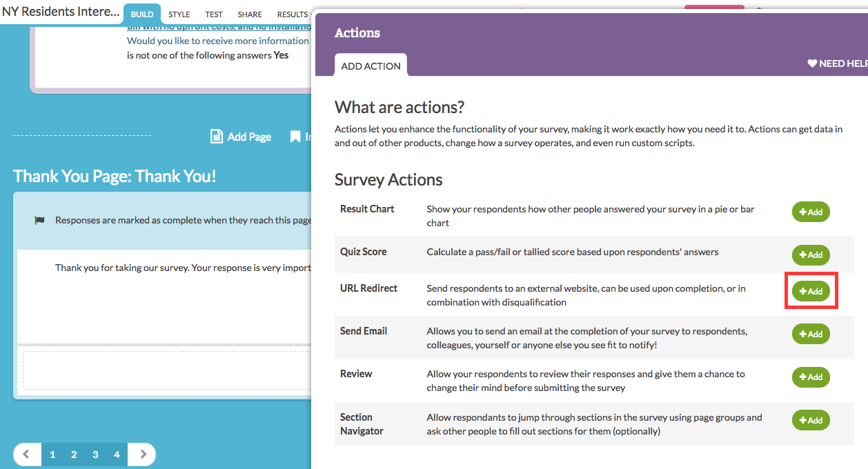The image size is (868, 469).
Task: Jump to page 3
Action: point(95,455)
